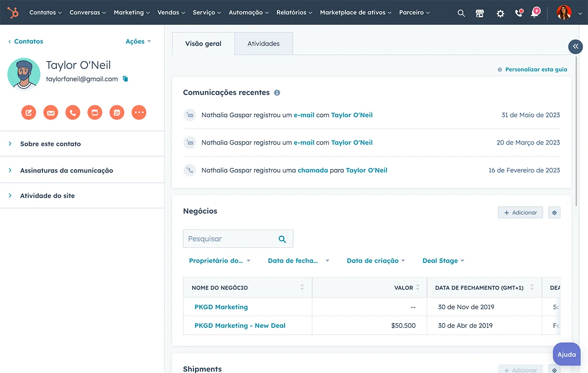Sort by Data de Fechamento column arrows

pos(531,287)
